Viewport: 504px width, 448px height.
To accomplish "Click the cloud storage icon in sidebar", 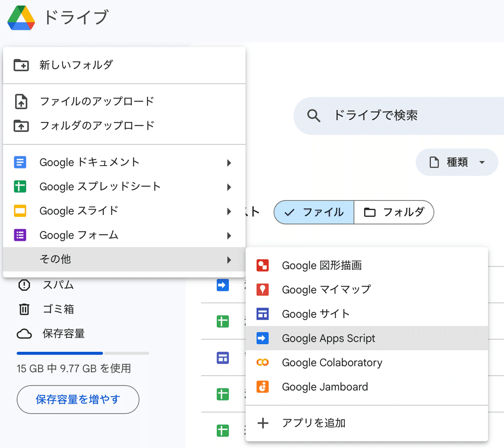I will (x=24, y=334).
